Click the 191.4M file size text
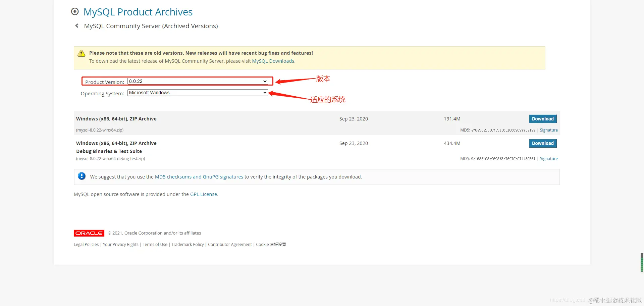This screenshot has width=644, height=306. point(452,119)
